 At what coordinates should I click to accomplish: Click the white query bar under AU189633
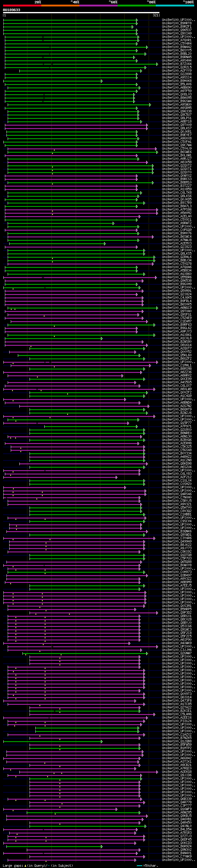[x=81, y=12]
